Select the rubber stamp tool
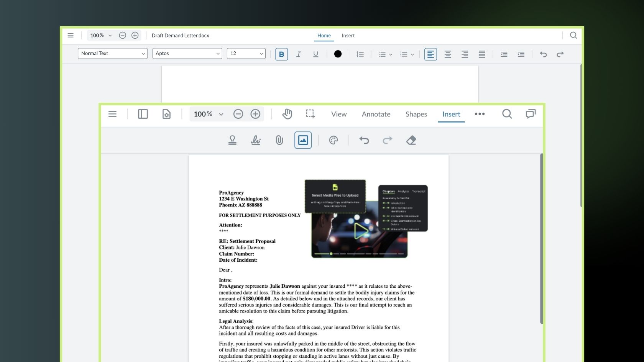 [x=232, y=140]
